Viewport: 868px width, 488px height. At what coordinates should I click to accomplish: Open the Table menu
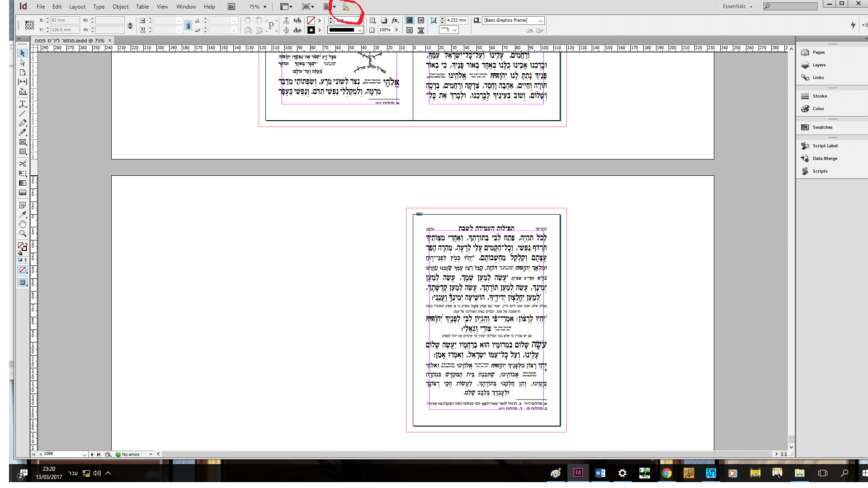coord(142,7)
